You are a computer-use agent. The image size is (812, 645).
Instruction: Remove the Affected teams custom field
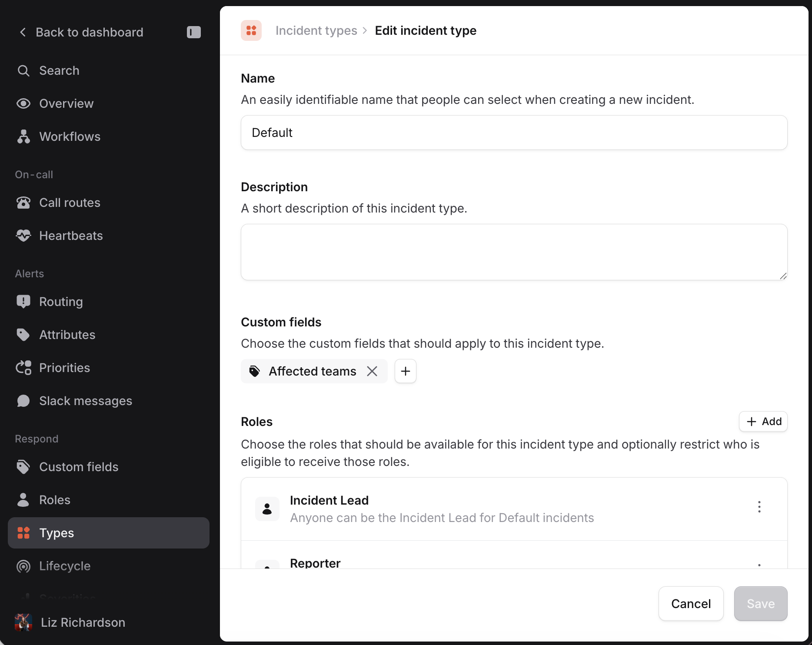point(372,371)
